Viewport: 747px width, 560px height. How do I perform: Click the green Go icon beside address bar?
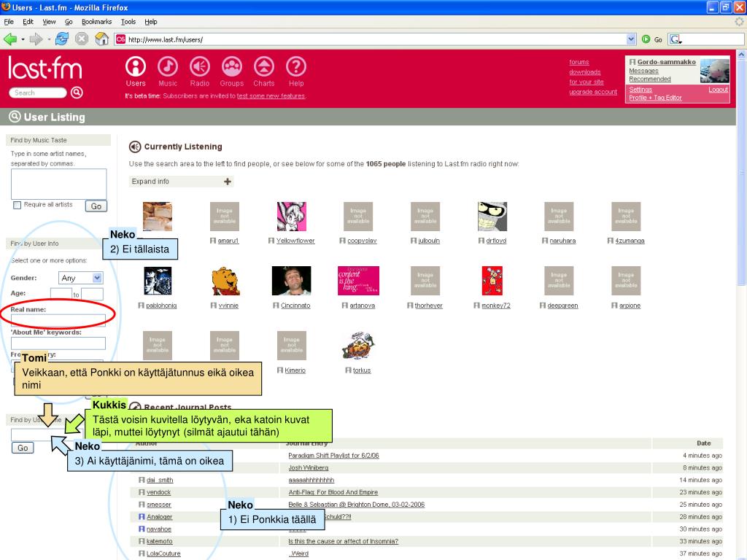[x=646, y=39]
